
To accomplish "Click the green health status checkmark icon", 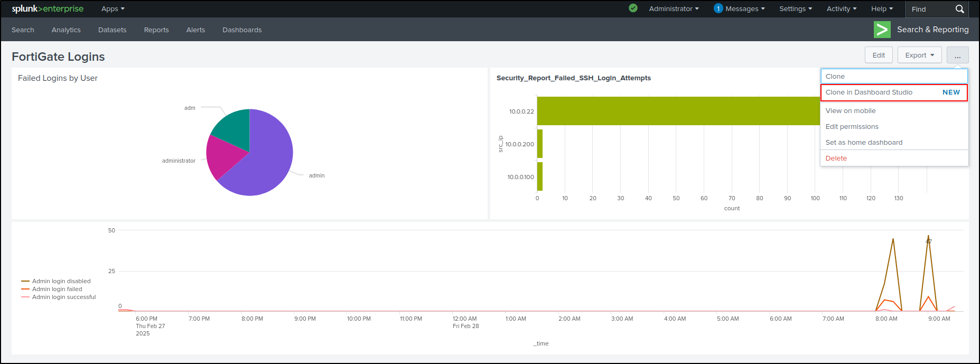I will click(633, 8).
